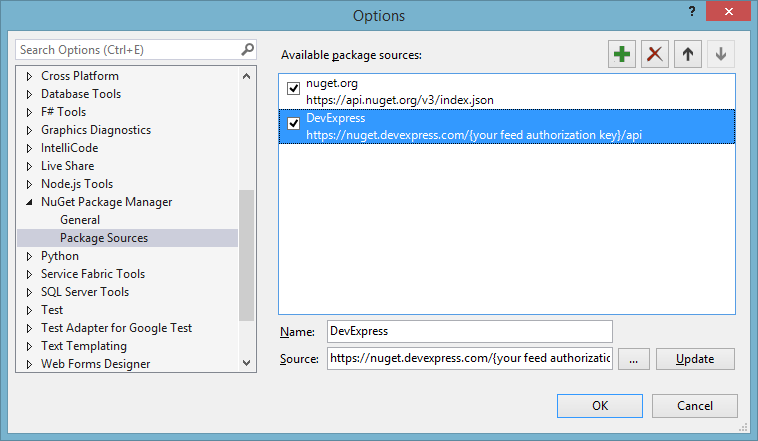Collapse the NuGet Package Manager node
Image resolution: width=758 pixels, height=441 pixels.
pos(29,203)
